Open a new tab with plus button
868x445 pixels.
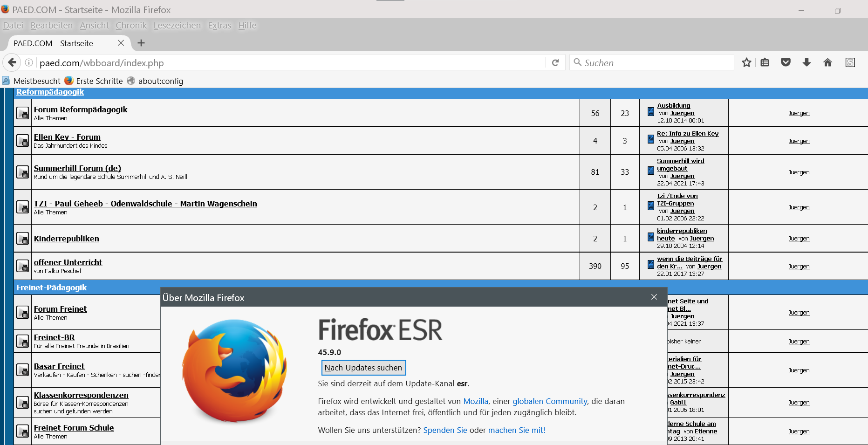(141, 43)
